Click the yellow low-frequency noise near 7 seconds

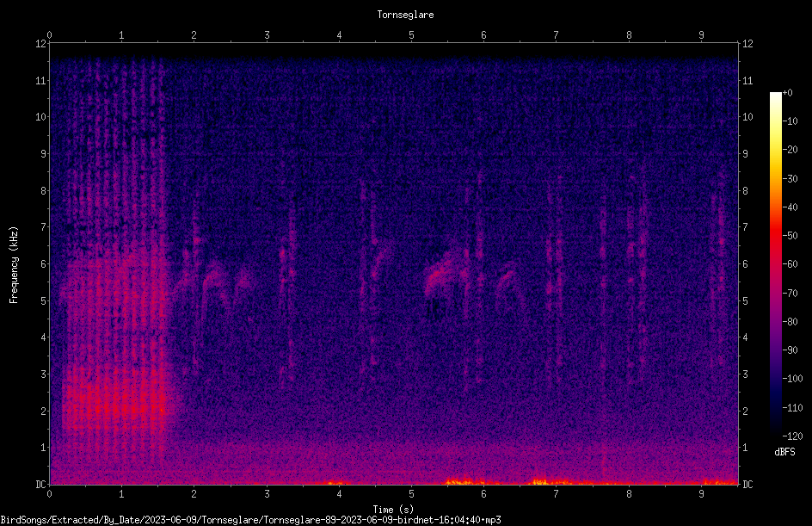541,481
